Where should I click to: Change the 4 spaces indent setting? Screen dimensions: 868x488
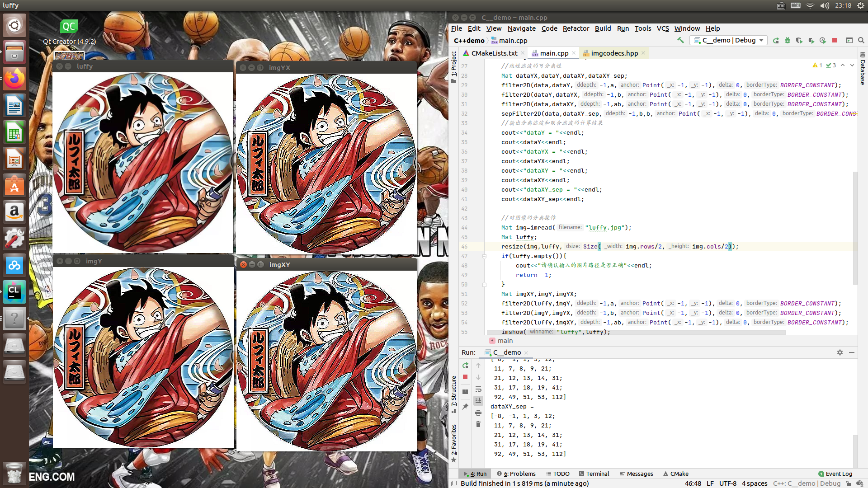(x=755, y=483)
